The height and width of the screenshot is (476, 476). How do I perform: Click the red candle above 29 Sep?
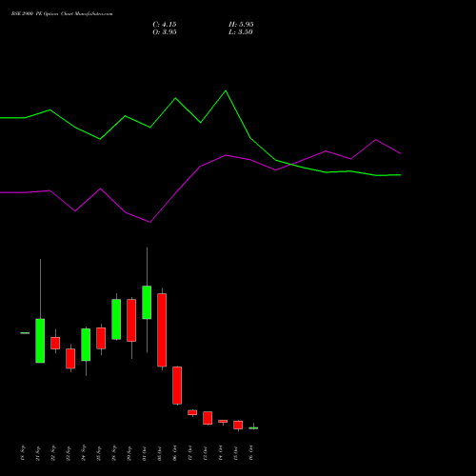point(131,320)
